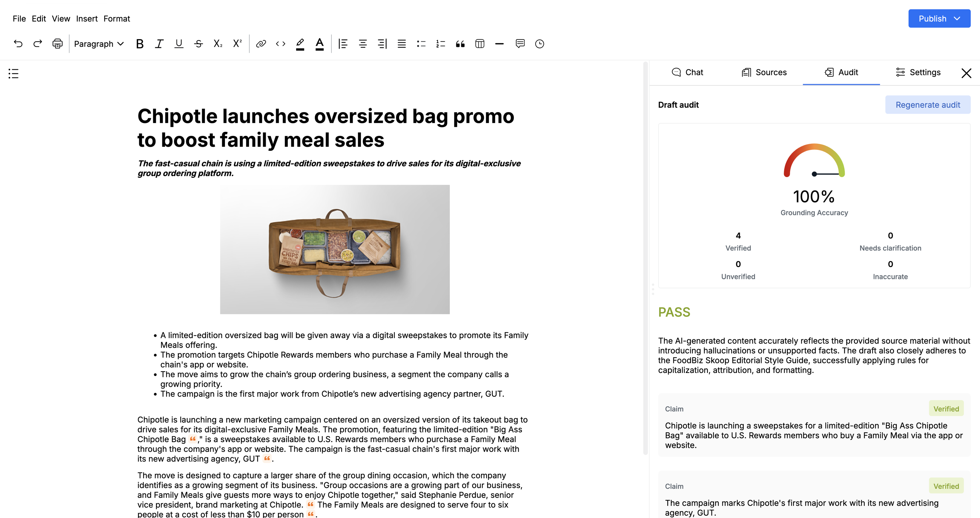Undo the last edit
Viewport: 980px width, 518px height.
tap(18, 44)
